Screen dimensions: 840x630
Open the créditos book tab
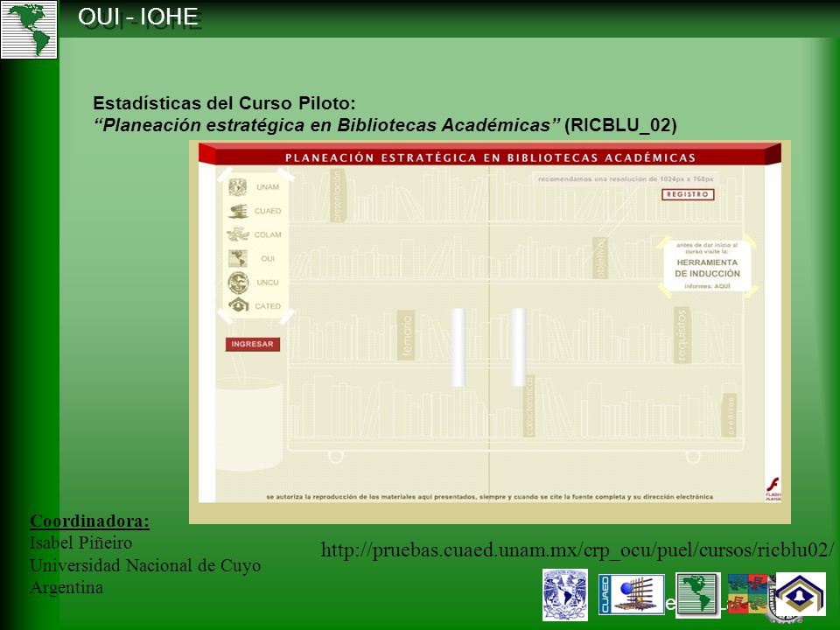tap(730, 415)
